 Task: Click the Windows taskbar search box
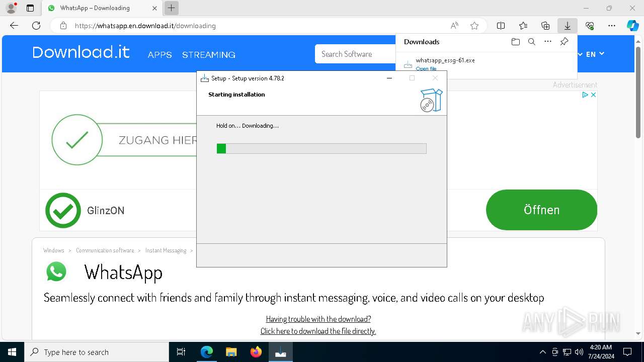click(x=97, y=352)
